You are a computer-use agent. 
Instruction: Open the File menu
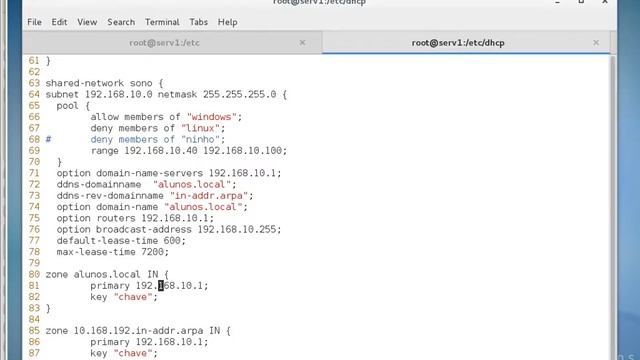pos(34,22)
